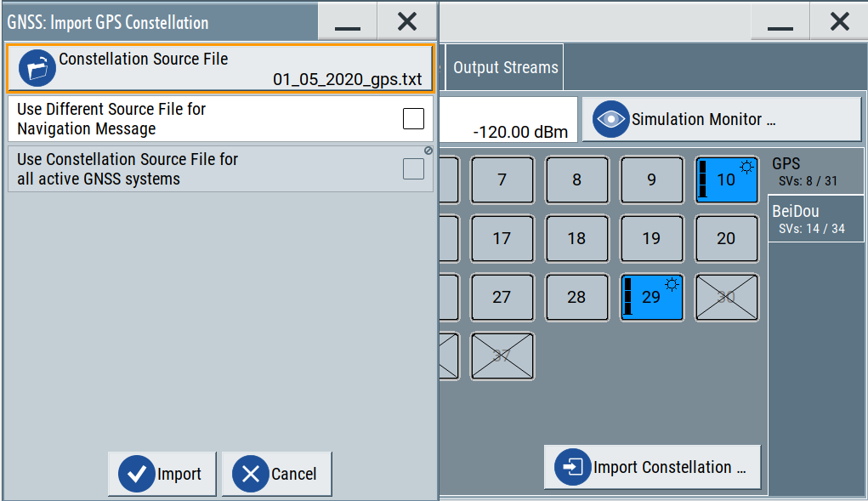Close the background GNSS window
This screenshot has height=501, width=868.
pyautogui.click(x=839, y=22)
